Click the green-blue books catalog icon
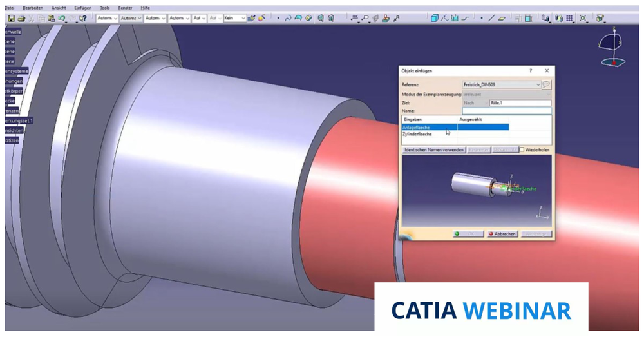 click(x=558, y=19)
